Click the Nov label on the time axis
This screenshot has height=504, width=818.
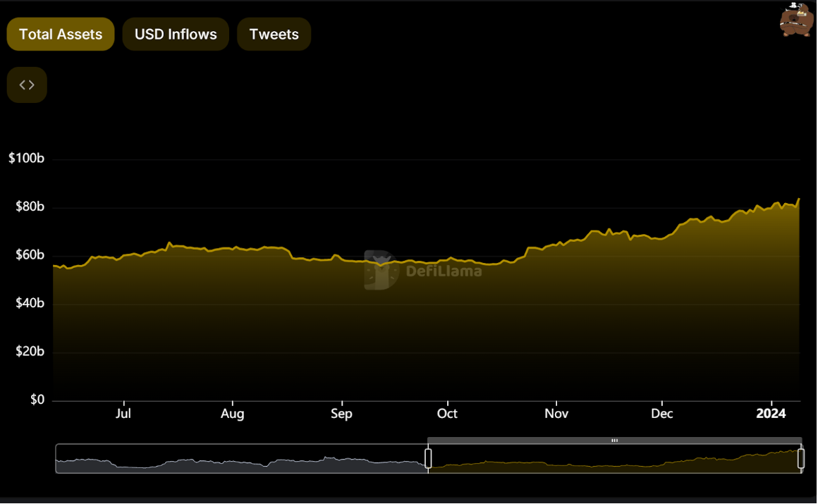pos(556,414)
